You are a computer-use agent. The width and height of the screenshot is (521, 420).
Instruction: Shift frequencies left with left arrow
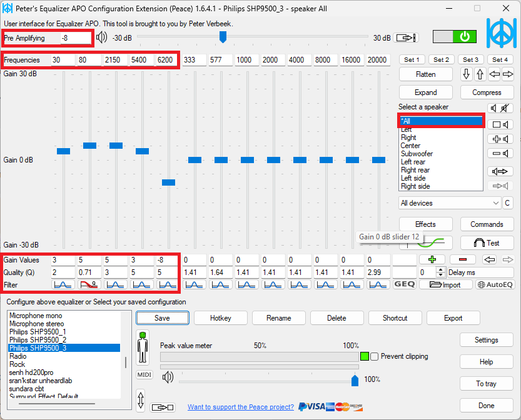494,74
